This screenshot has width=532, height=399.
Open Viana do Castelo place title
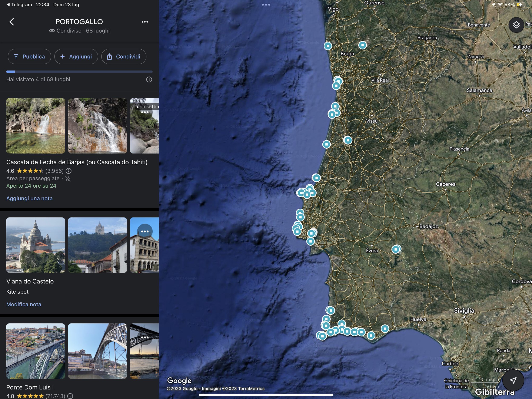[x=30, y=281]
